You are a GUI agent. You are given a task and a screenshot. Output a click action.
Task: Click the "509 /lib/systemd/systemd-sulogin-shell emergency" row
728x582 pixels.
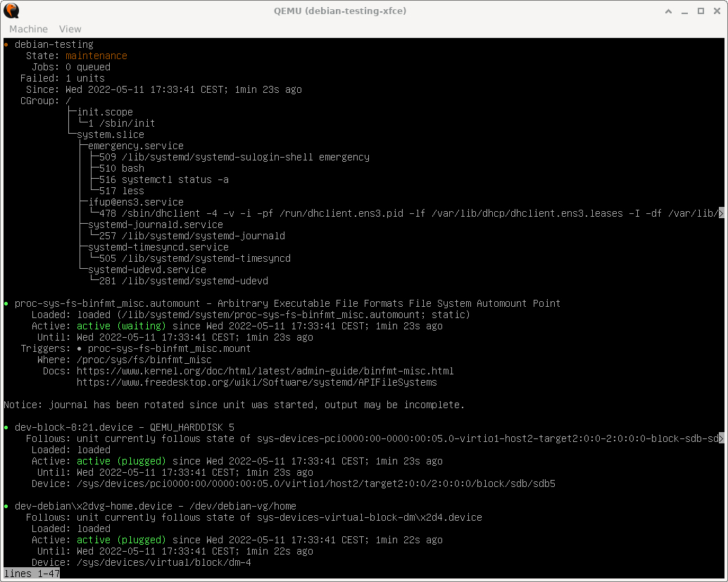(x=234, y=158)
